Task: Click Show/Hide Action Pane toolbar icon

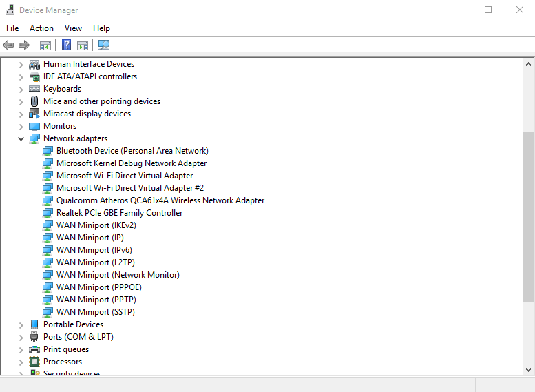Action: pos(83,45)
